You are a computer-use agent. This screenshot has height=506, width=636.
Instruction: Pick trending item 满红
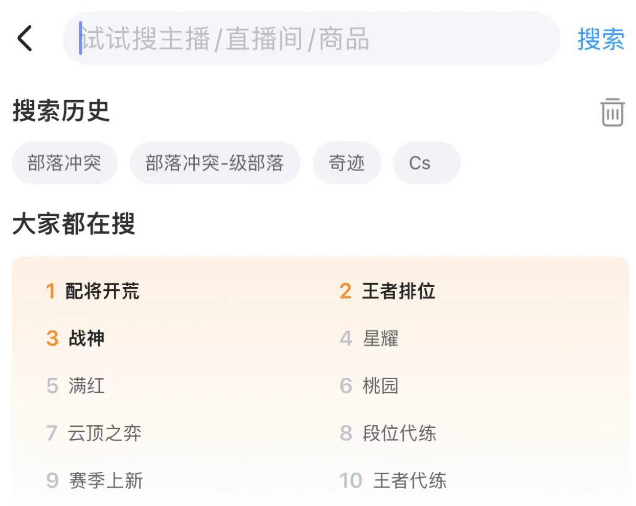(x=86, y=385)
